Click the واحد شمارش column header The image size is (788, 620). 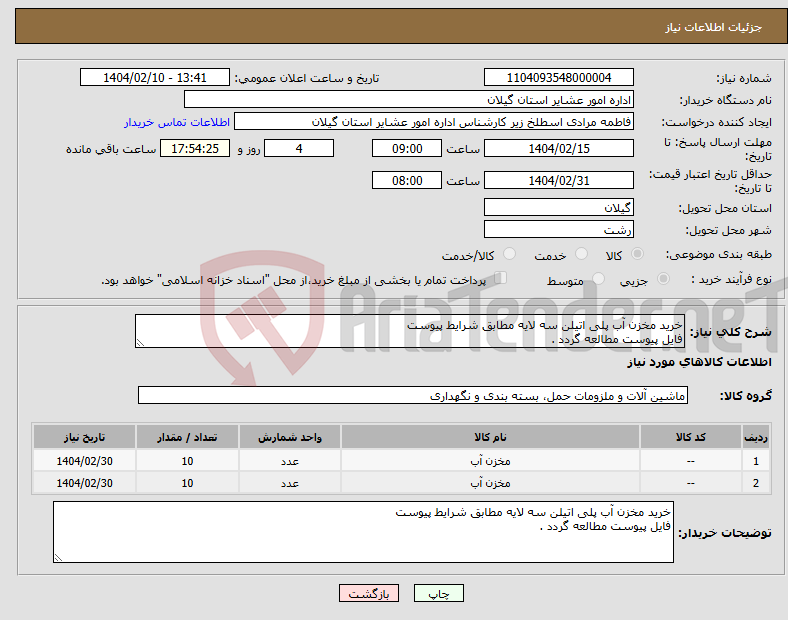(290, 437)
